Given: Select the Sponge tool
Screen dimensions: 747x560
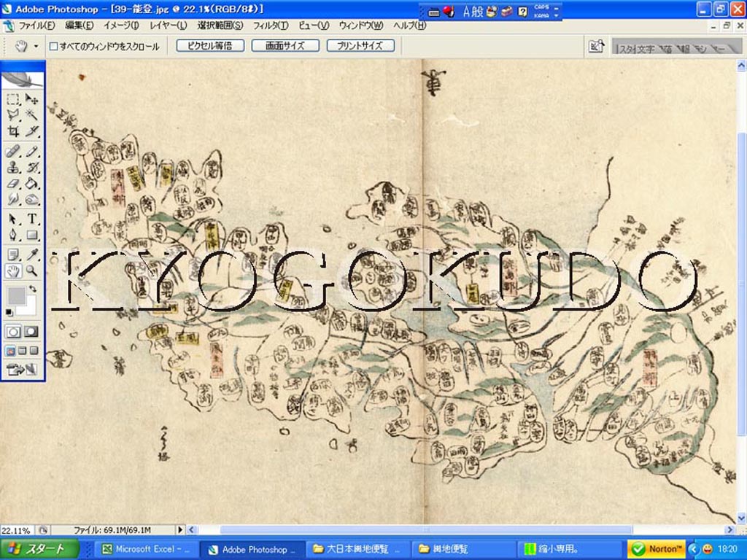Looking at the screenshot, I should (31, 199).
